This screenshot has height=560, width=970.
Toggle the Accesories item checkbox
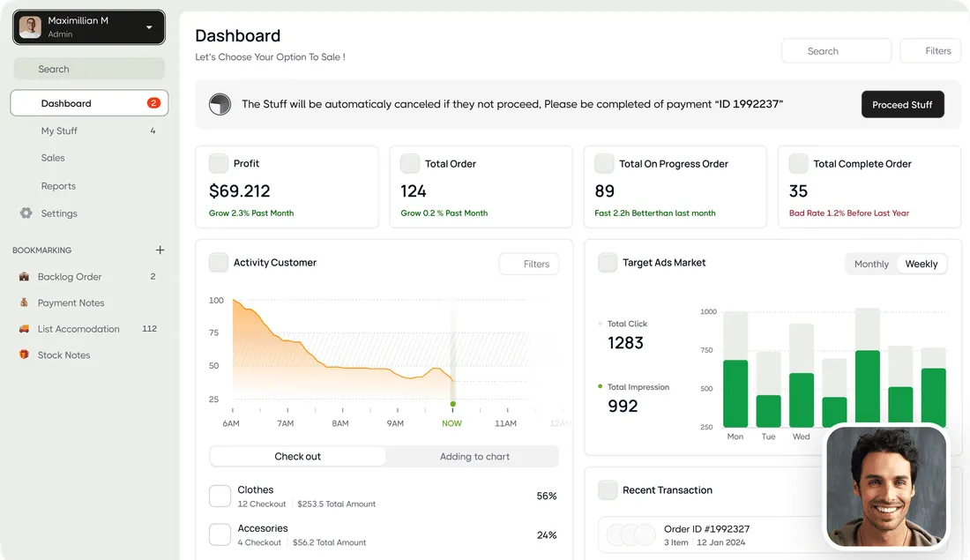coord(220,534)
